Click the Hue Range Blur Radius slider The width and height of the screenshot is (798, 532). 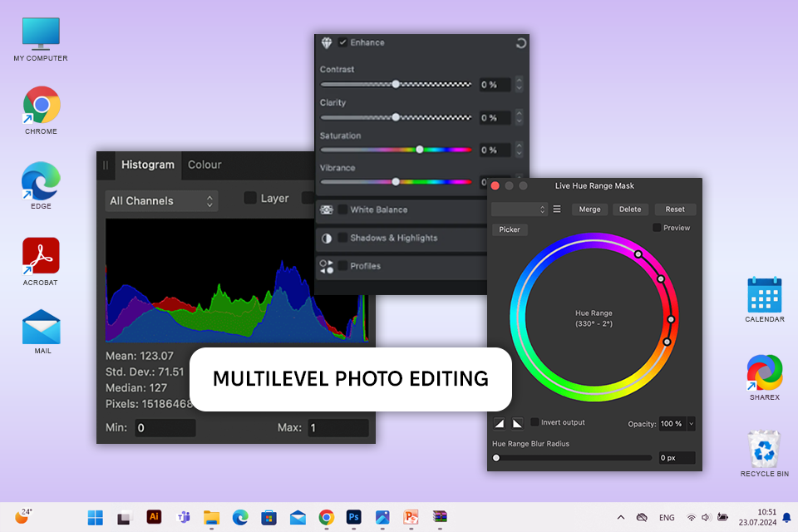pyautogui.click(x=572, y=458)
